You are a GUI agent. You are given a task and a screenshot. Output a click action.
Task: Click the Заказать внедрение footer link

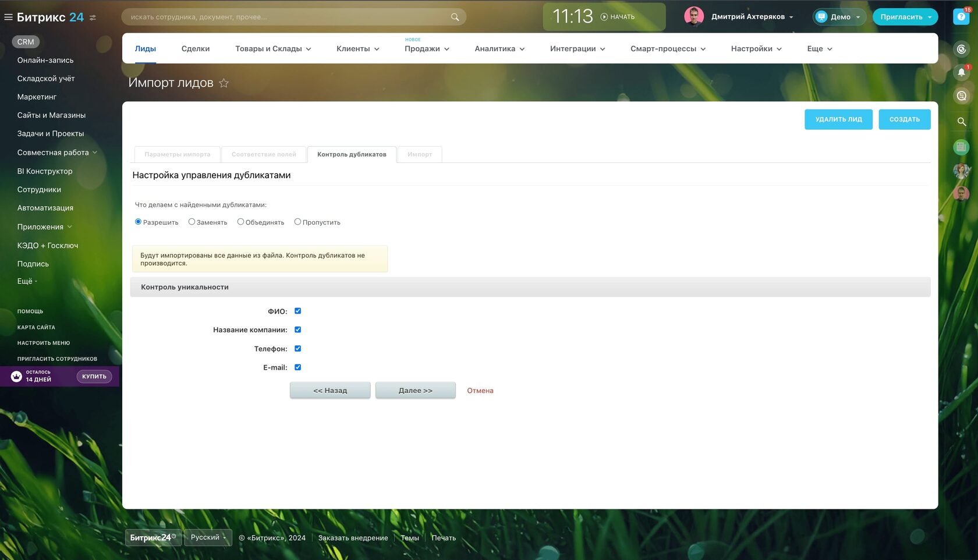353,538
